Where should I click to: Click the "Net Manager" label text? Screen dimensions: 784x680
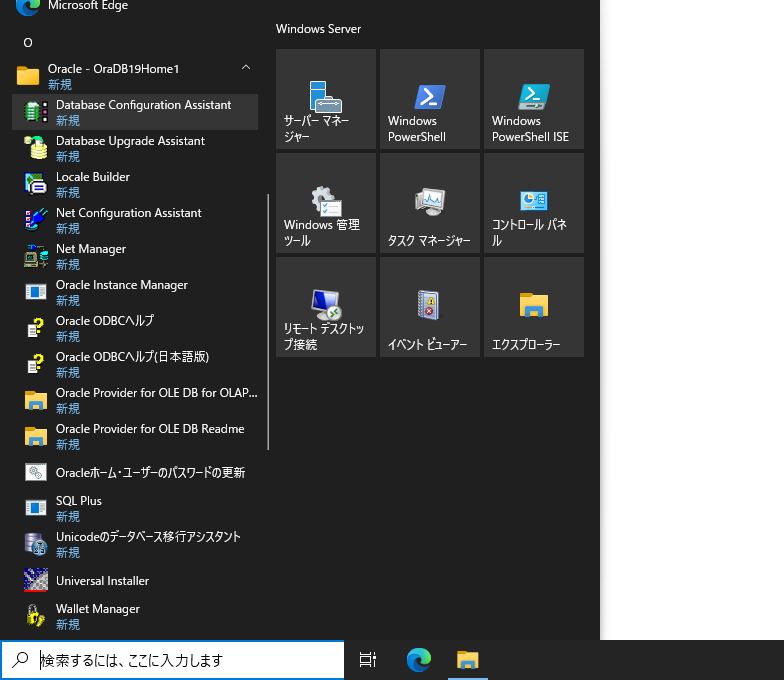click(x=91, y=249)
